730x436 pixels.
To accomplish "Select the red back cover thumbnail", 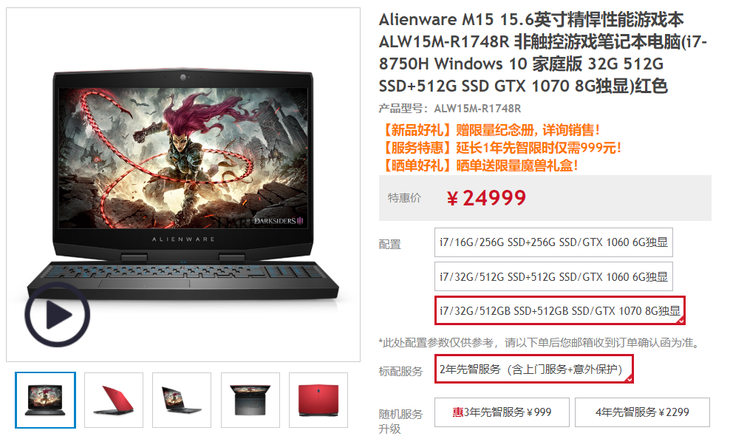I will click(x=318, y=400).
